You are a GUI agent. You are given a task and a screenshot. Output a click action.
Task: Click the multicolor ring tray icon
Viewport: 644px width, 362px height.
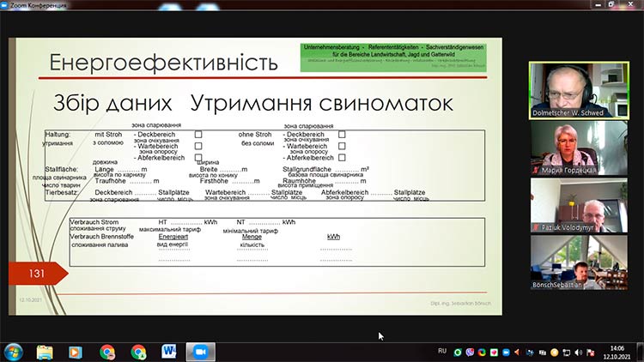click(x=482, y=353)
